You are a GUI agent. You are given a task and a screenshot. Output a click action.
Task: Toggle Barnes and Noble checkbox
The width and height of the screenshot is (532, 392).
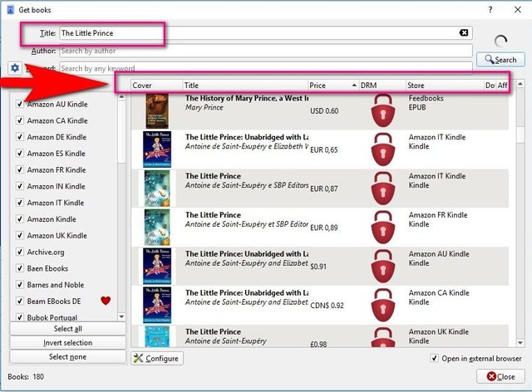pos(20,285)
